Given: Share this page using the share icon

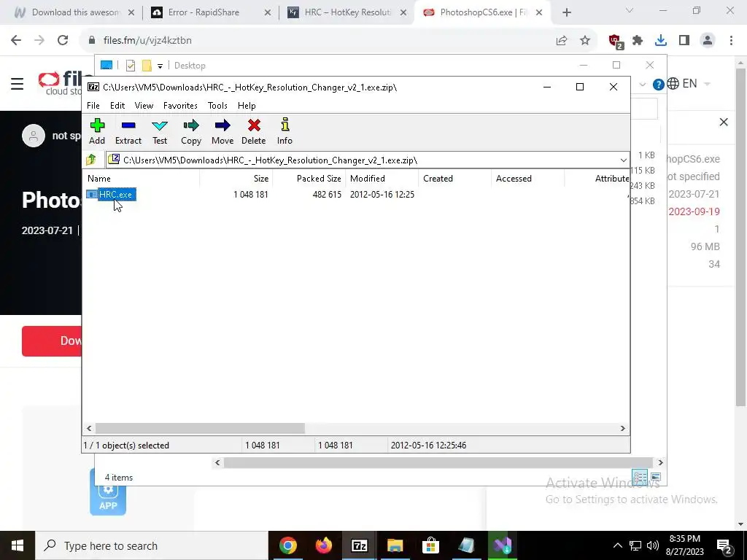Looking at the screenshot, I should tap(562, 41).
